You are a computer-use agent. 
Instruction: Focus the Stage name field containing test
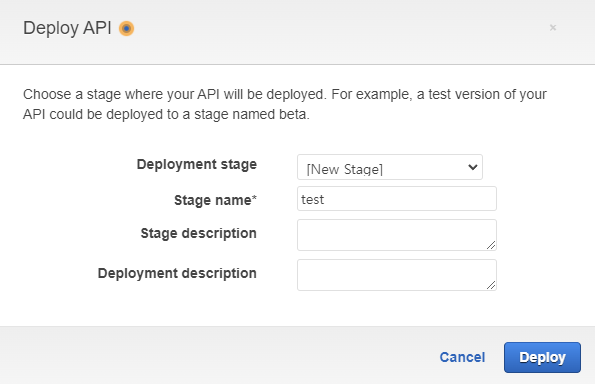point(397,198)
